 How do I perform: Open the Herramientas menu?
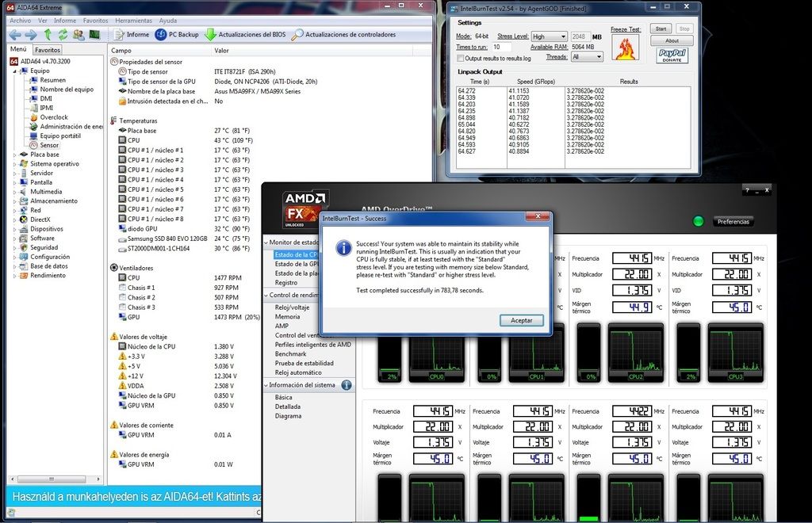[133, 21]
